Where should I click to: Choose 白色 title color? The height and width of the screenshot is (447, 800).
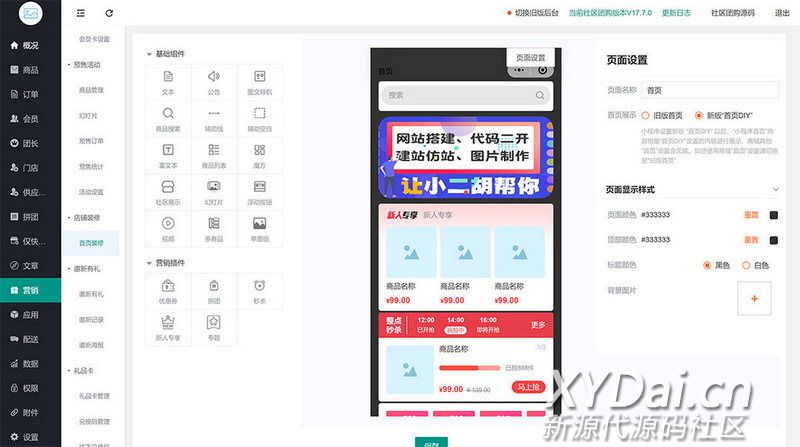(x=746, y=265)
